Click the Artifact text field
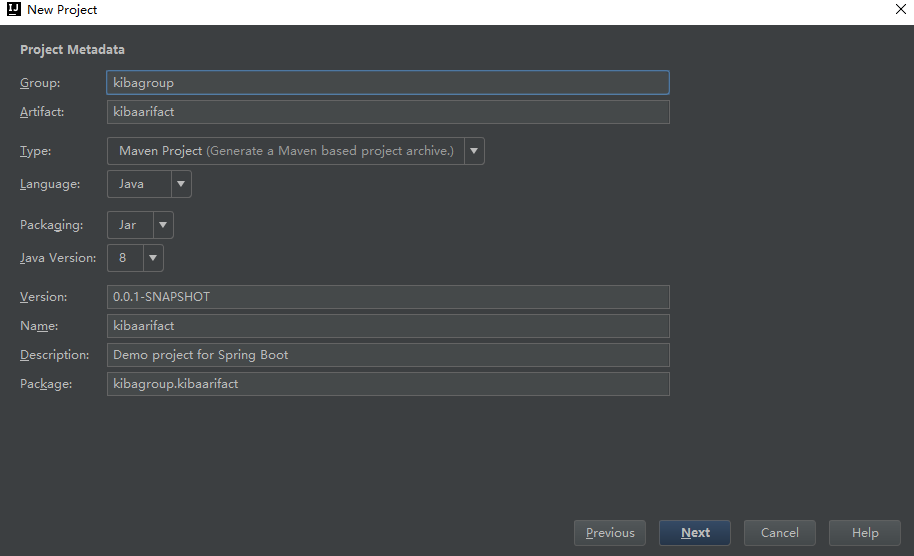Image resolution: width=914 pixels, height=556 pixels. click(x=387, y=112)
